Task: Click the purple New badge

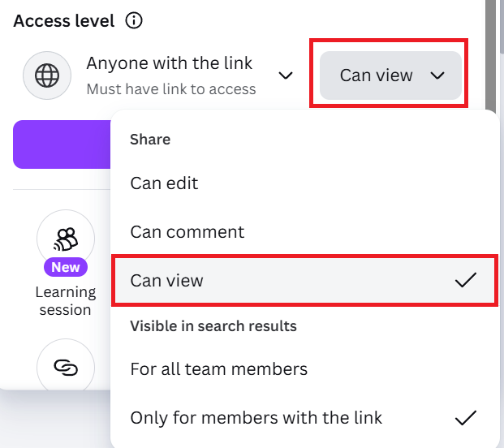Action: click(66, 267)
